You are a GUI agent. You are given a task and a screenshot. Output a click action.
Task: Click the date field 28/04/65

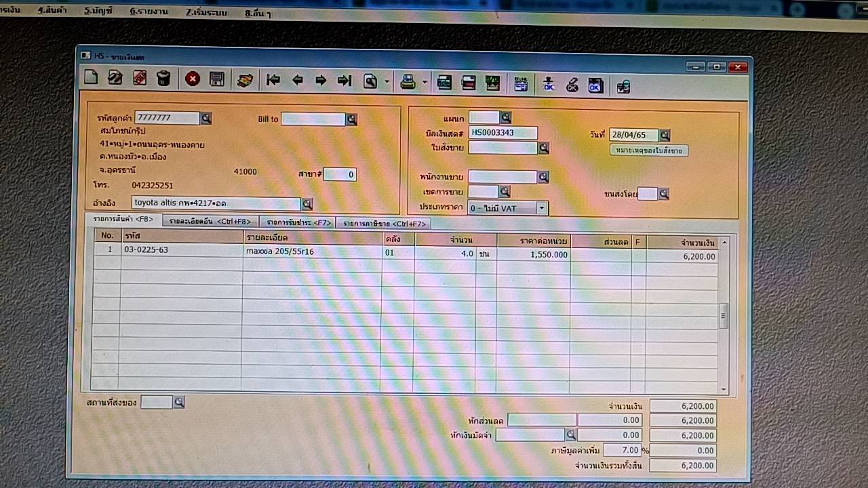point(634,135)
